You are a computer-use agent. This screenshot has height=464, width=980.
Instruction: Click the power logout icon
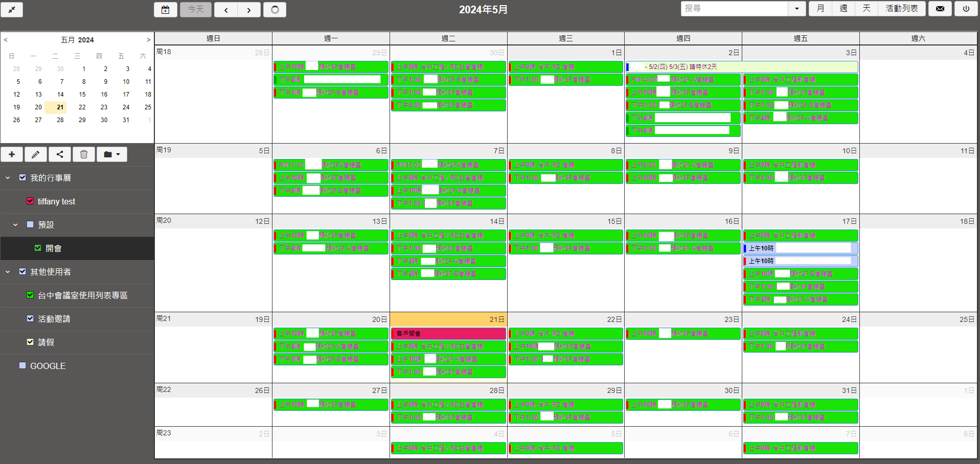(966, 9)
